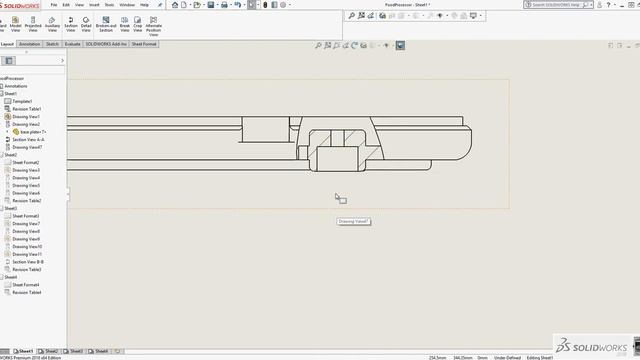640x360 pixels.
Task: Click the New document icon
Action: tap(184, 5)
